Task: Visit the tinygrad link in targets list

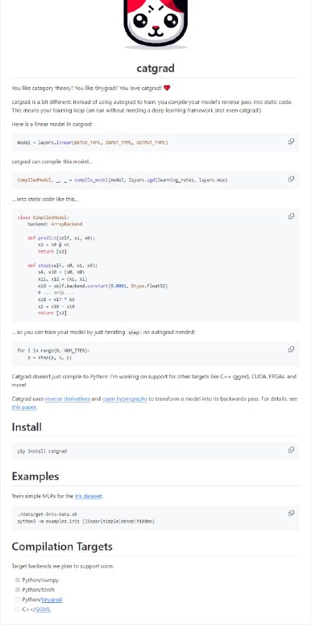Action: [52, 600]
